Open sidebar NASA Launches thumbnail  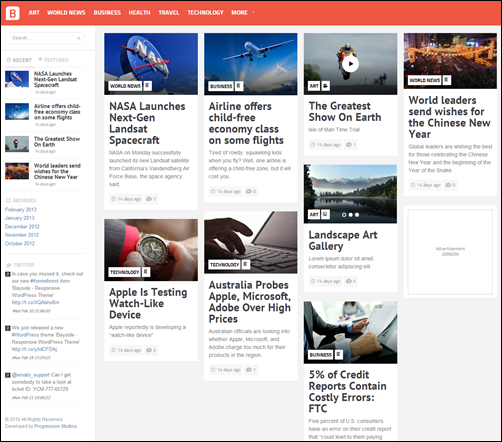[17, 79]
